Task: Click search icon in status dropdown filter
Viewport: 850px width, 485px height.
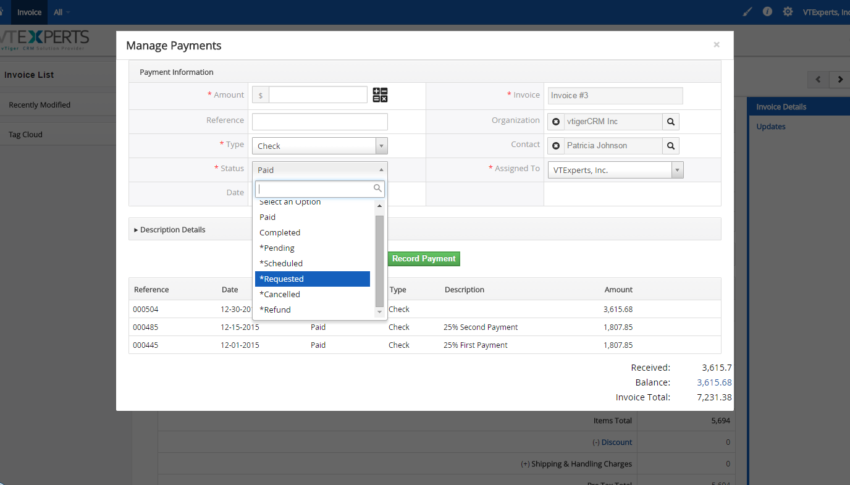Action: (x=377, y=188)
